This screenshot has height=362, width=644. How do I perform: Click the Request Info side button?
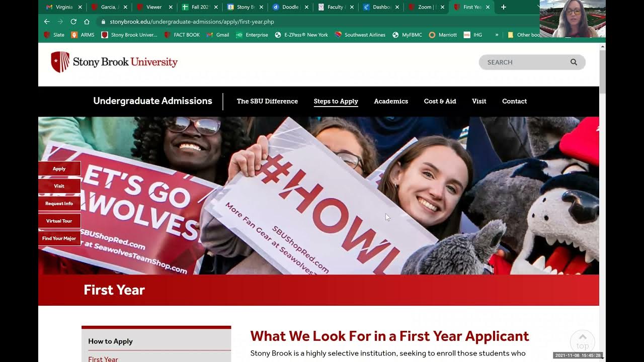tap(59, 204)
